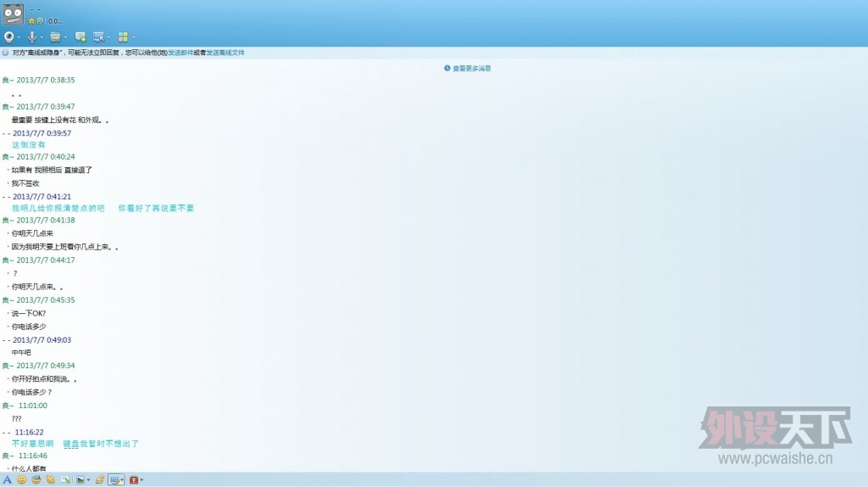Click the green refresh icon beside star
Viewport: 868px width, 487px height.
pyautogui.click(x=39, y=21)
